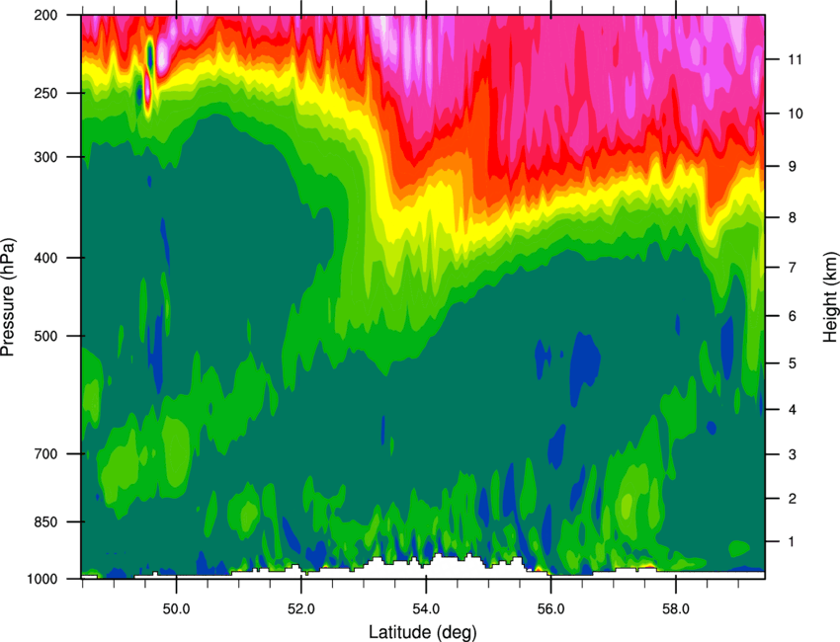Click the 54.0 latitude tick label
The width and height of the screenshot is (840, 642).
pyautogui.click(x=426, y=609)
